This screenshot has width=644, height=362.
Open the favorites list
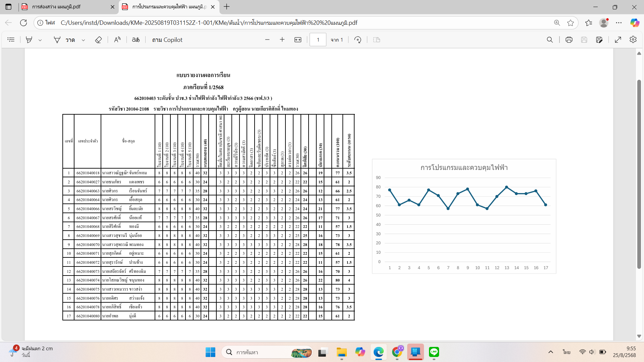(x=589, y=23)
